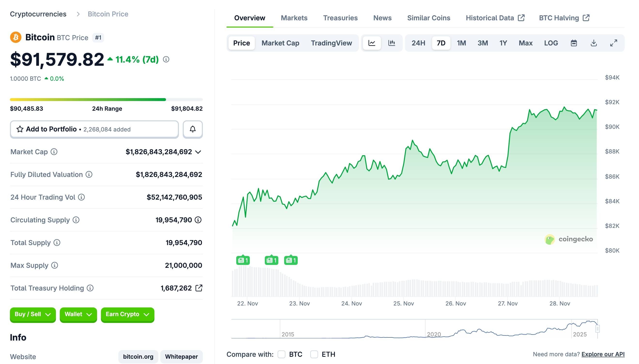Select the 1Y time range
Screen dimensions: 639x364
point(503,43)
